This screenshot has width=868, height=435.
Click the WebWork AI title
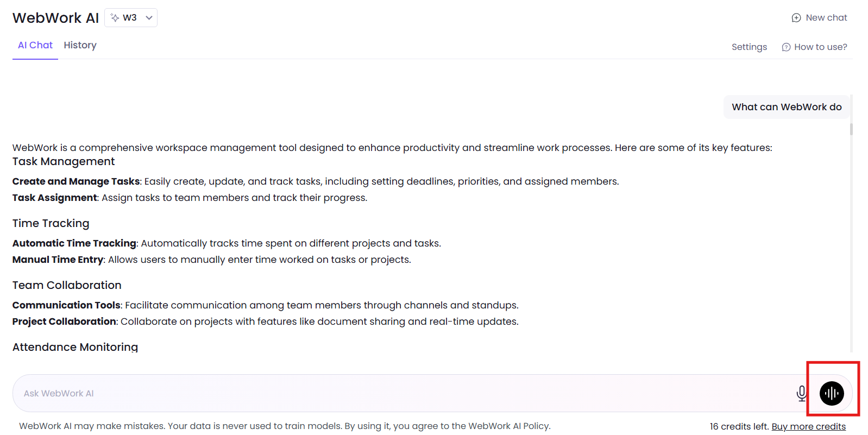(x=56, y=18)
